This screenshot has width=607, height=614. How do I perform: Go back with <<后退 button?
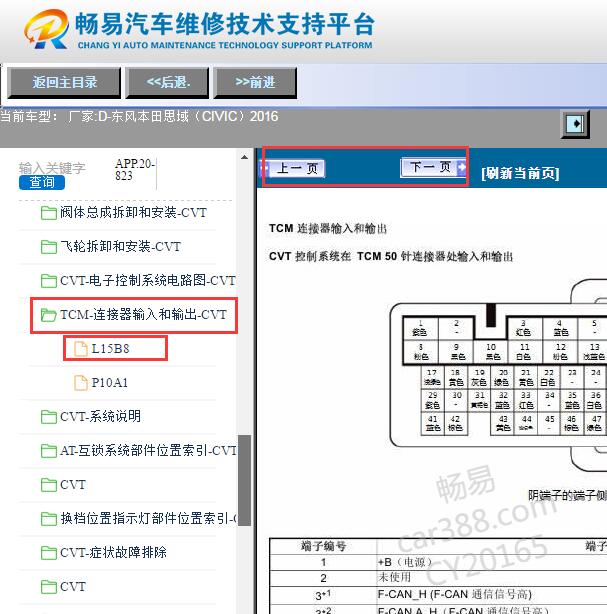[167, 83]
